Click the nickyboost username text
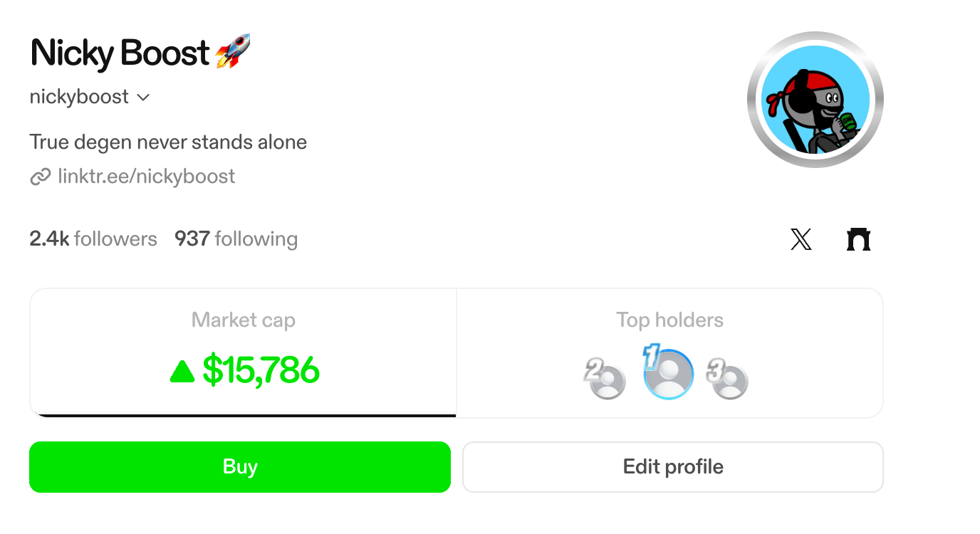980x534 pixels. (79, 97)
